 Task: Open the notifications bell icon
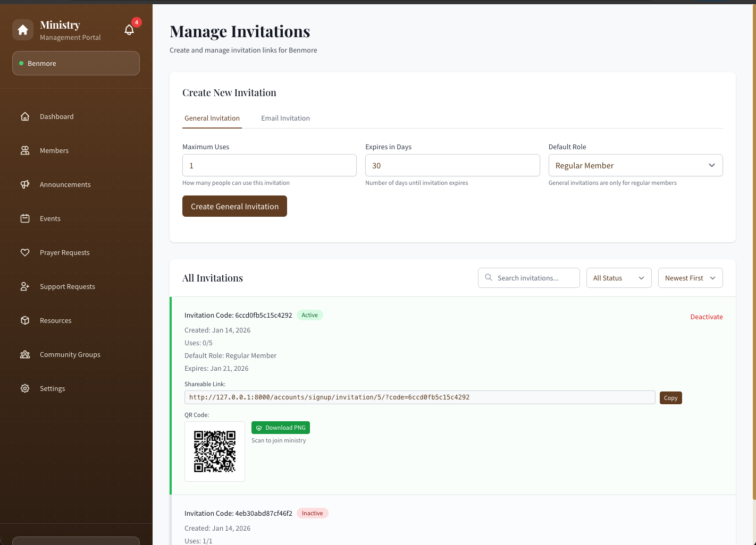129,30
